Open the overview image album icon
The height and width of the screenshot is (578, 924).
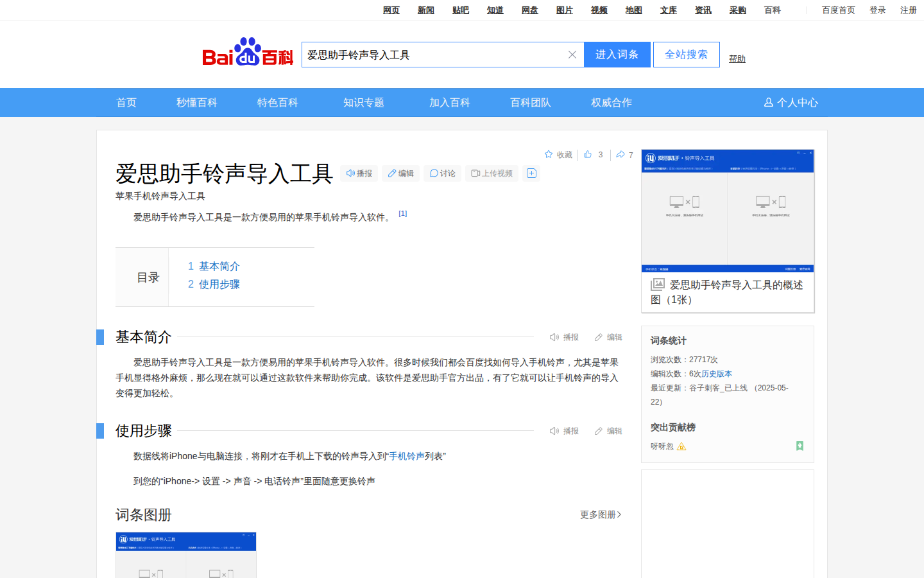658,285
